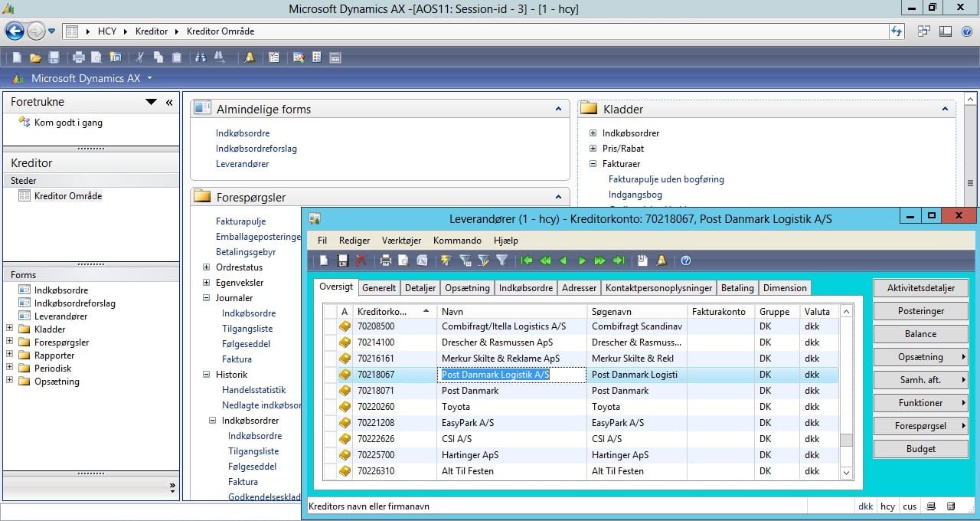The height and width of the screenshot is (521, 980).
Task: Click the green single-right next record arrow
Action: click(x=582, y=260)
